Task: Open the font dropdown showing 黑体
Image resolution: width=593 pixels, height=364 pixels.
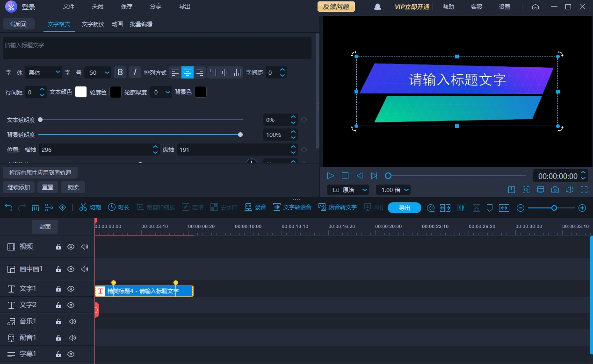Action: pos(44,72)
